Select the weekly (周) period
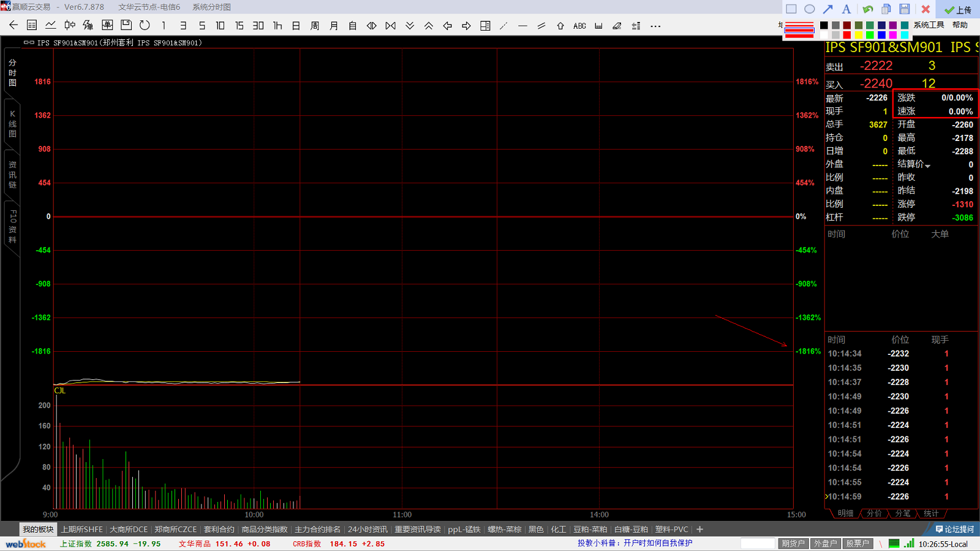This screenshot has width=980, height=551. pyautogui.click(x=315, y=26)
